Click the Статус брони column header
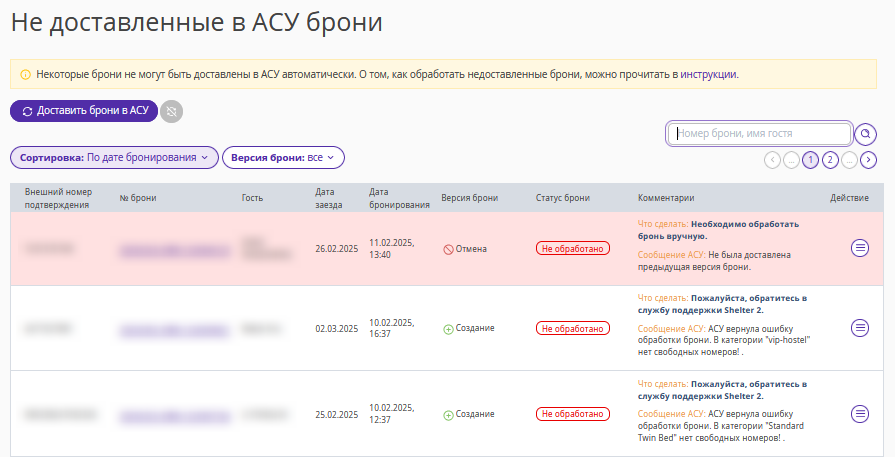Screen dimensions: 895x457 pyautogui.click(x=562, y=198)
